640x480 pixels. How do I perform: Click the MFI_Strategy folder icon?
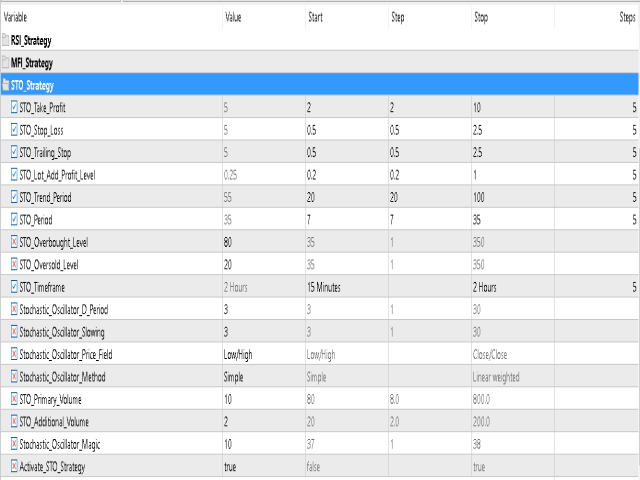point(5,62)
